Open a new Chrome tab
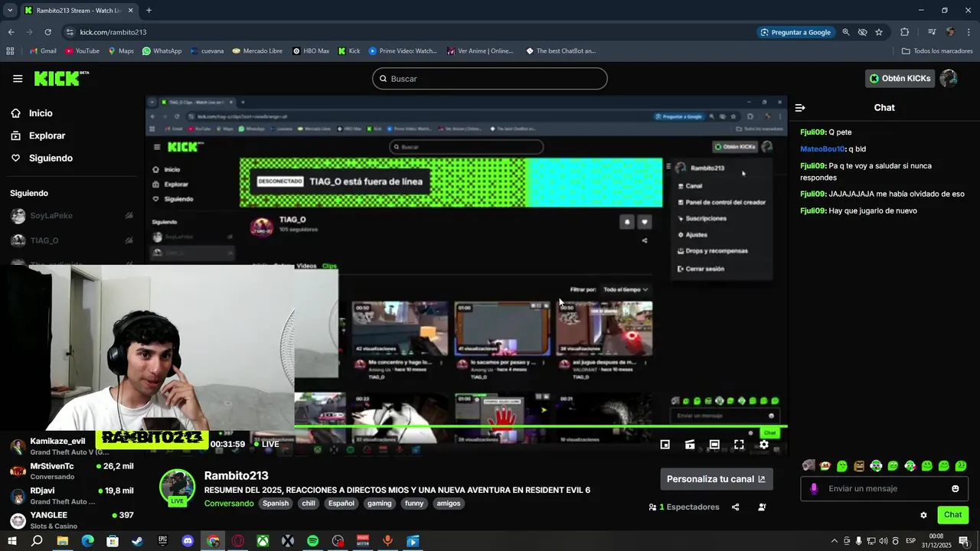 149,11
